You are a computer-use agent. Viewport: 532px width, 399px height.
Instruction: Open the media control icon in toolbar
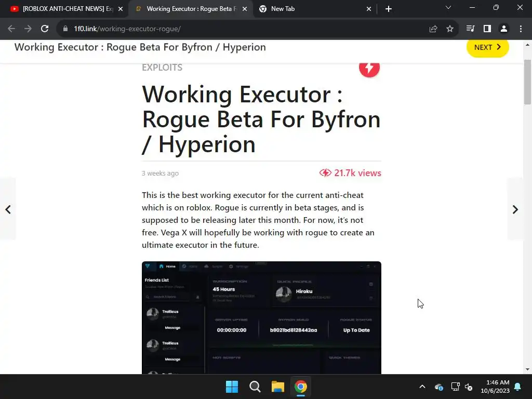point(470,29)
